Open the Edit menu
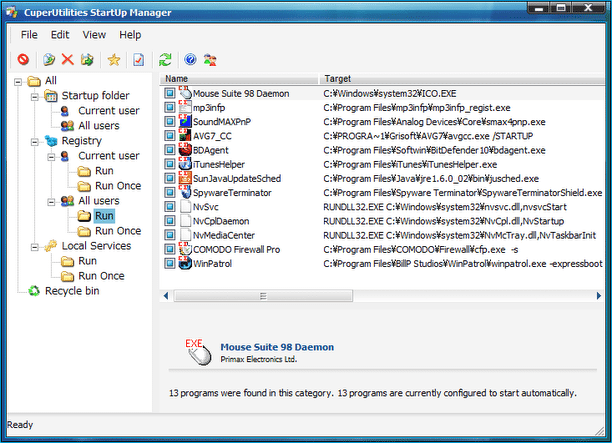The image size is (612, 443). tap(60, 35)
